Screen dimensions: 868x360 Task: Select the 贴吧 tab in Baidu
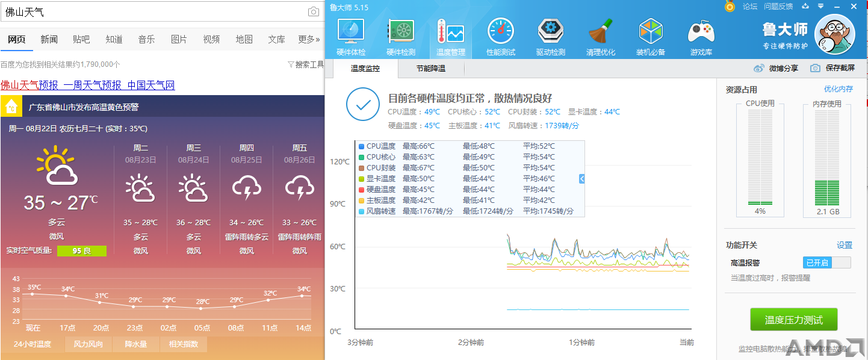[x=81, y=39]
